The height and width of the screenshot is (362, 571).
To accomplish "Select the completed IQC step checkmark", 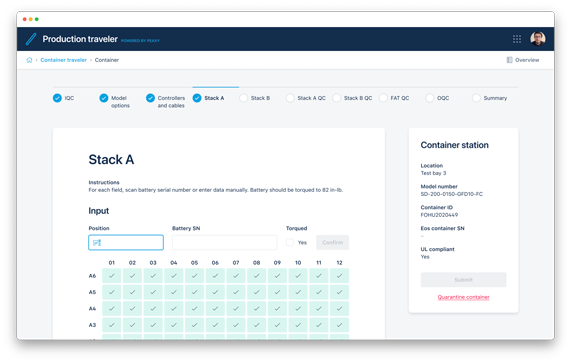I will pyautogui.click(x=57, y=98).
